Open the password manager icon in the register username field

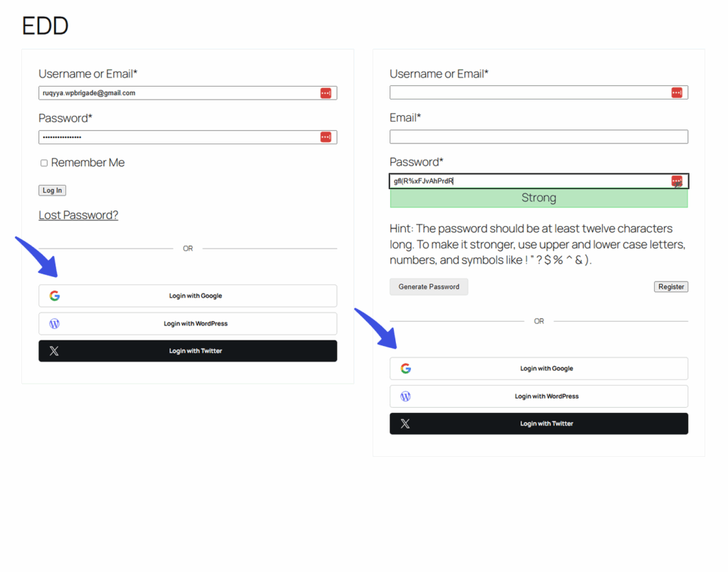point(677,92)
